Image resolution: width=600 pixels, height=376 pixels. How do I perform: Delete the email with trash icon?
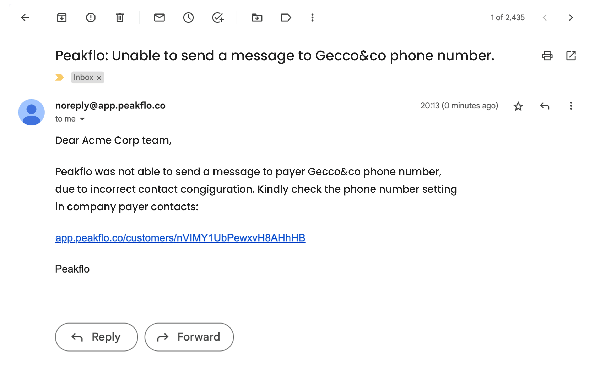120,18
